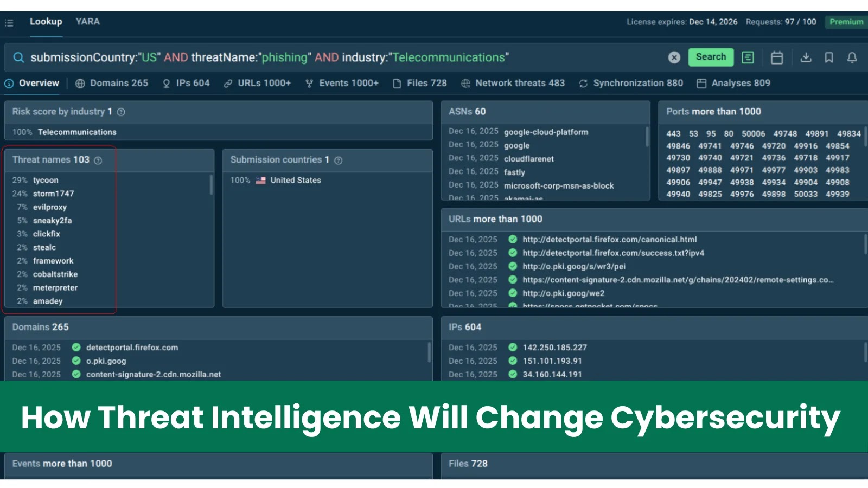Open the notifications bell icon
The image size is (868, 488).
pos(852,57)
